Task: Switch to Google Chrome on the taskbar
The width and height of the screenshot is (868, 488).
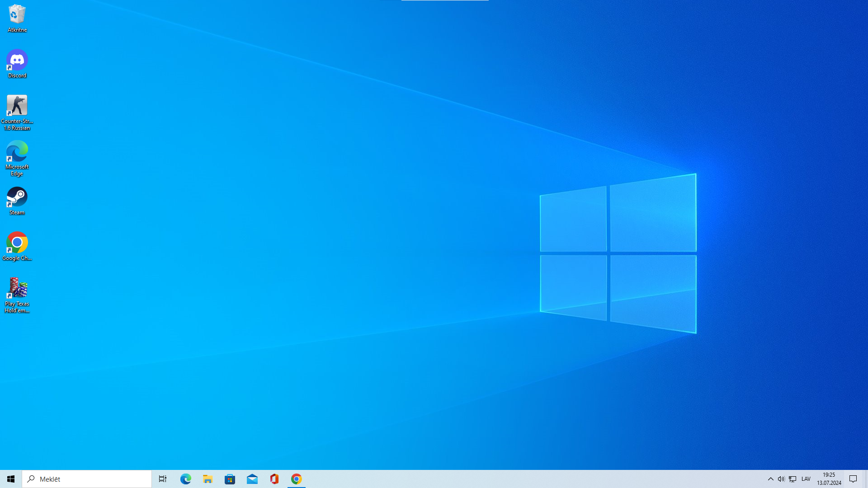Action: 297,479
